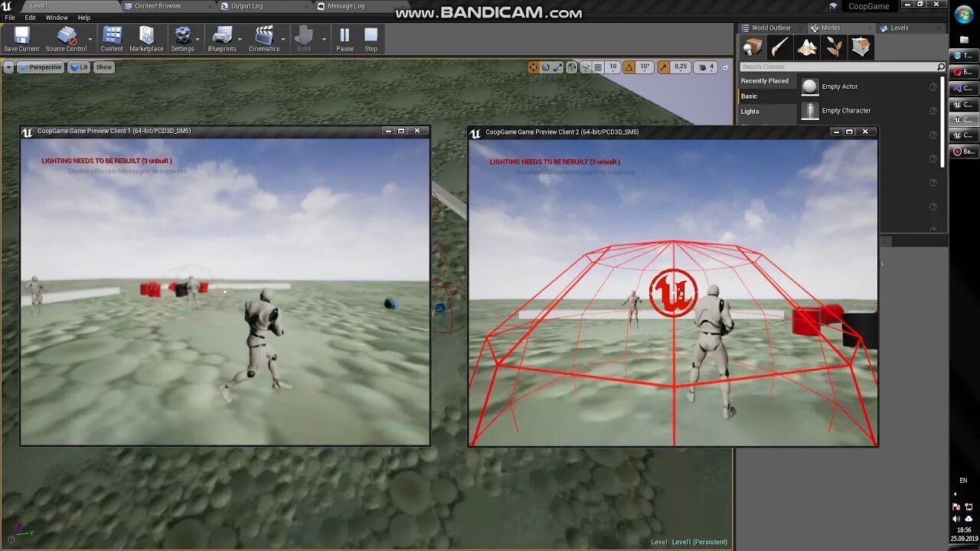Viewport: 980px width, 551px height.
Task: Click the camera speed icon showing 4
Action: point(705,67)
